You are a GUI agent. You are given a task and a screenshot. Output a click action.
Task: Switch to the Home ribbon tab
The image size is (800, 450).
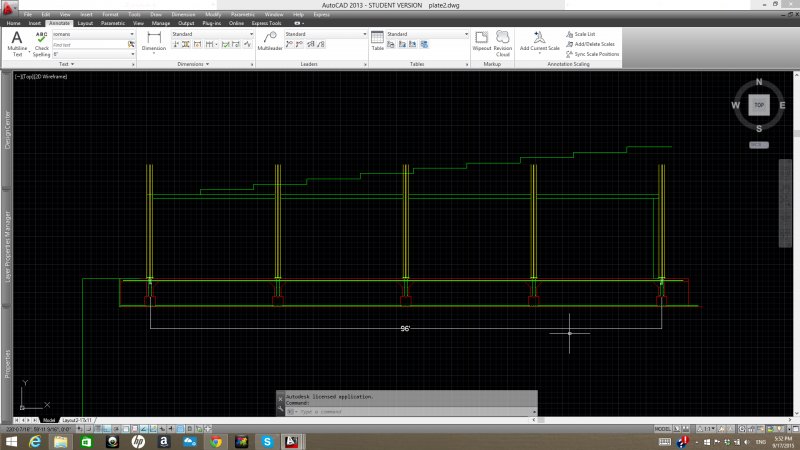[13, 23]
